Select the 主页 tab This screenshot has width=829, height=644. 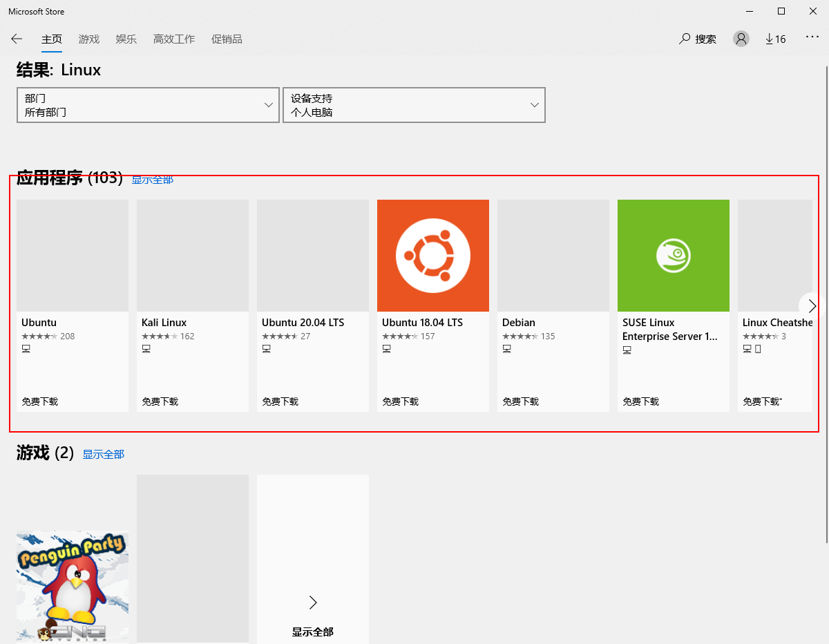(52, 39)
